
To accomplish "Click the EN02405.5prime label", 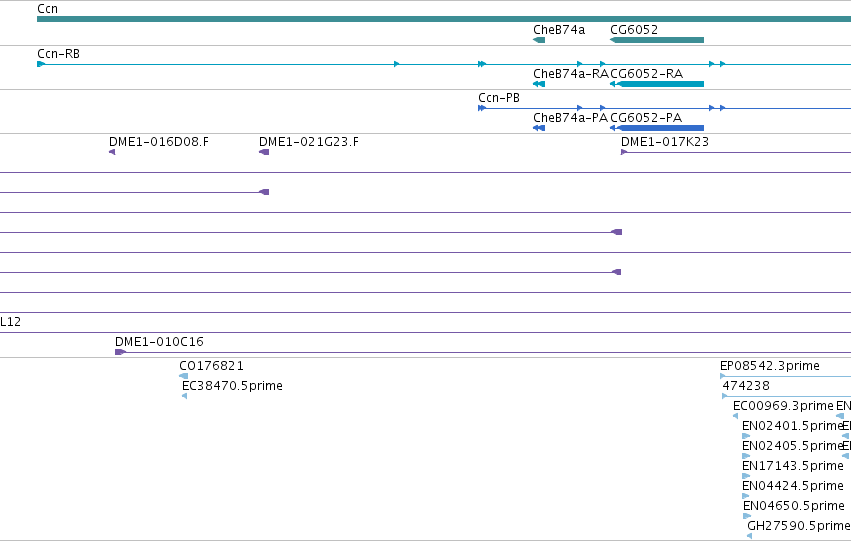I will (792, 446).
